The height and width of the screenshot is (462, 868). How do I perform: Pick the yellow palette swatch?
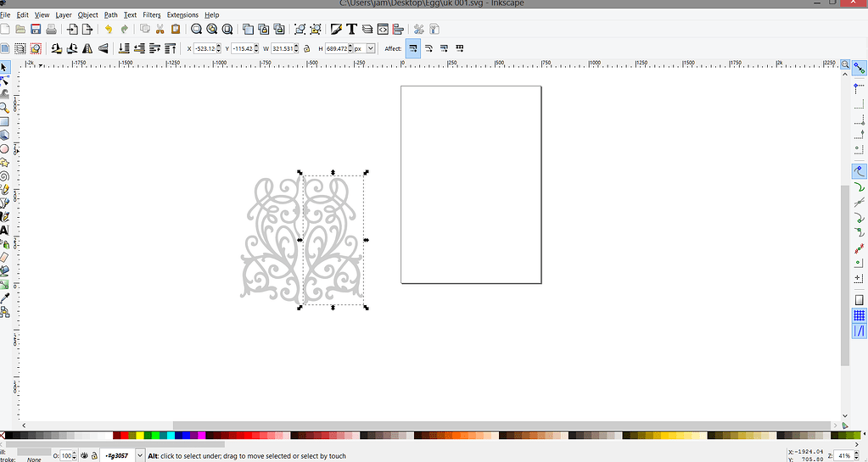point(140,436)
